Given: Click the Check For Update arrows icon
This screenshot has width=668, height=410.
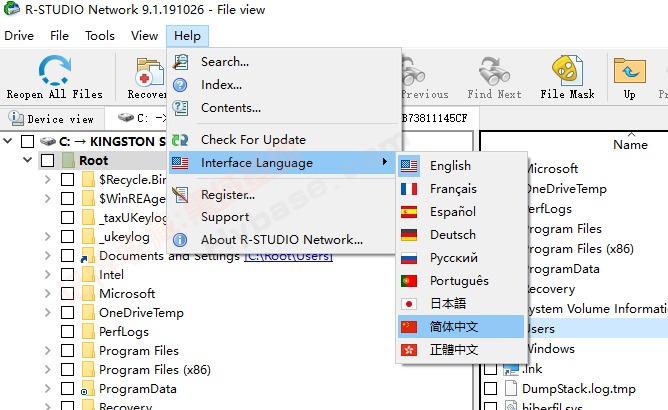Looking at the screenshot, I should tap(180, 140).
